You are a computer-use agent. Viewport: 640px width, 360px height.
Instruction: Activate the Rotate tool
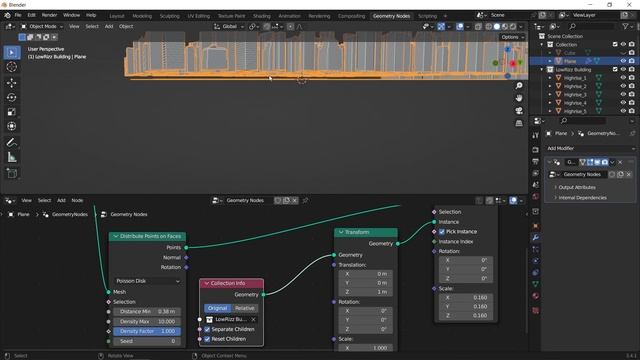point(11,97)
